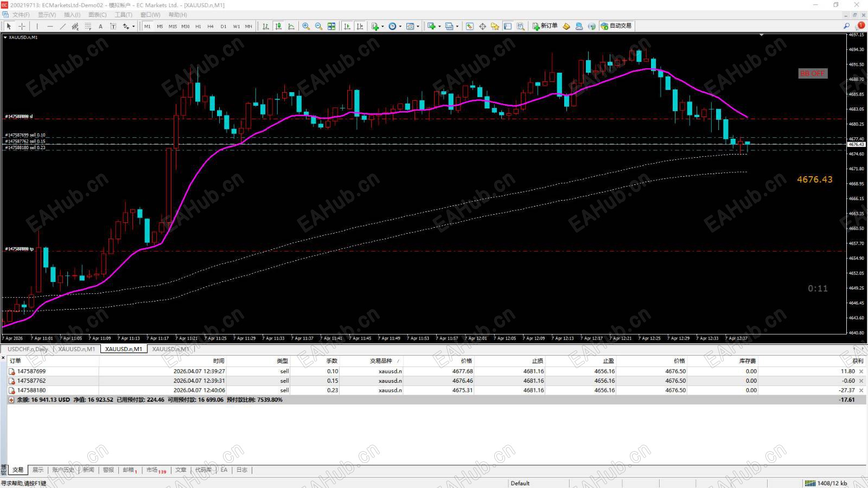Screen dimensions: 868x488
Task: Click the arrows objects tool icon
Action: point(126,26)
